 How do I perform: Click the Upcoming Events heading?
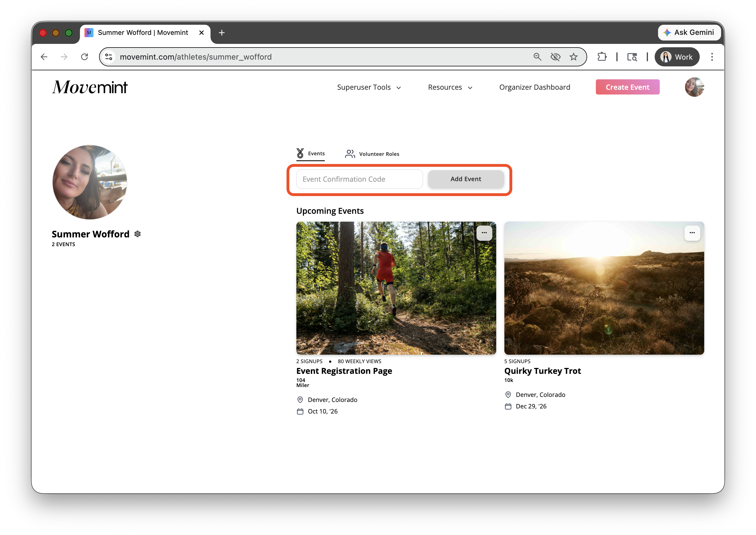point(330,211)
